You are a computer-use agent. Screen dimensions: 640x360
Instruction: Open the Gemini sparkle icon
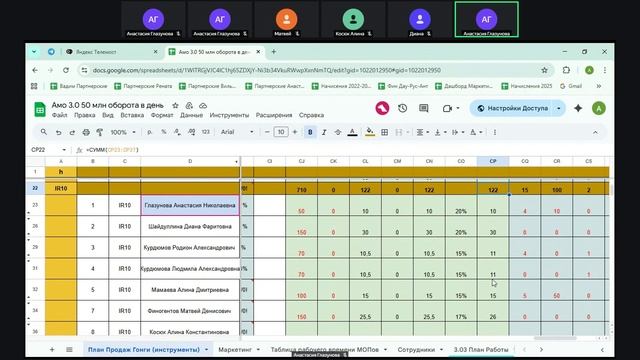[578, 108]
